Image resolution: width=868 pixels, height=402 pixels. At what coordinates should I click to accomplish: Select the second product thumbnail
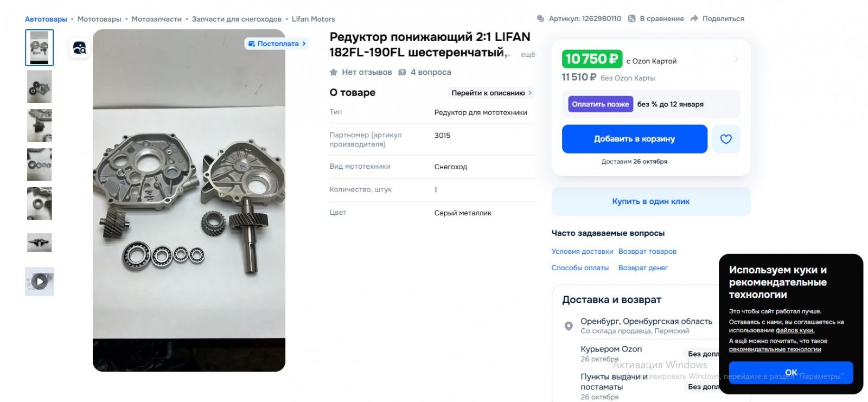point(39,86)
